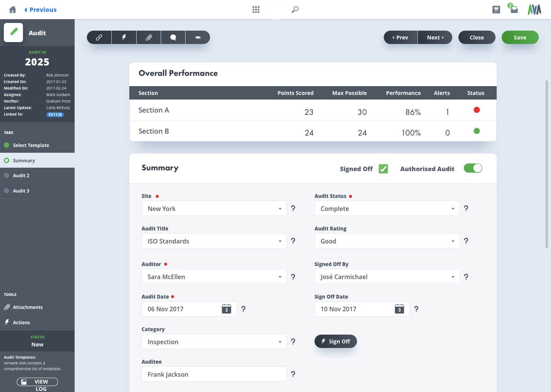Click the Performance column header
The image size is (551, 392).
(403, 93)
